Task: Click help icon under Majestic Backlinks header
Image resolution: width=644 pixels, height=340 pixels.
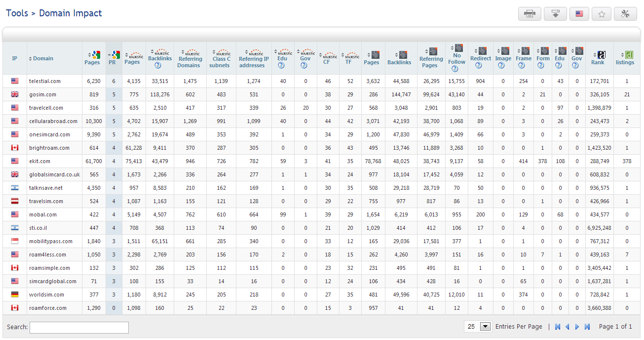Action: coord(158,65)
